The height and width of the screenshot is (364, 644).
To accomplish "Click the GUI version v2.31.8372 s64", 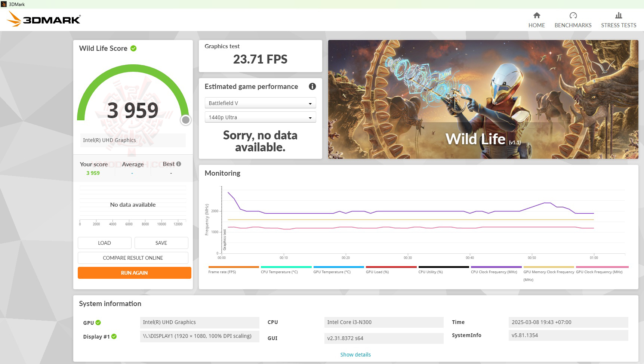I will click(x=384, y=338).
